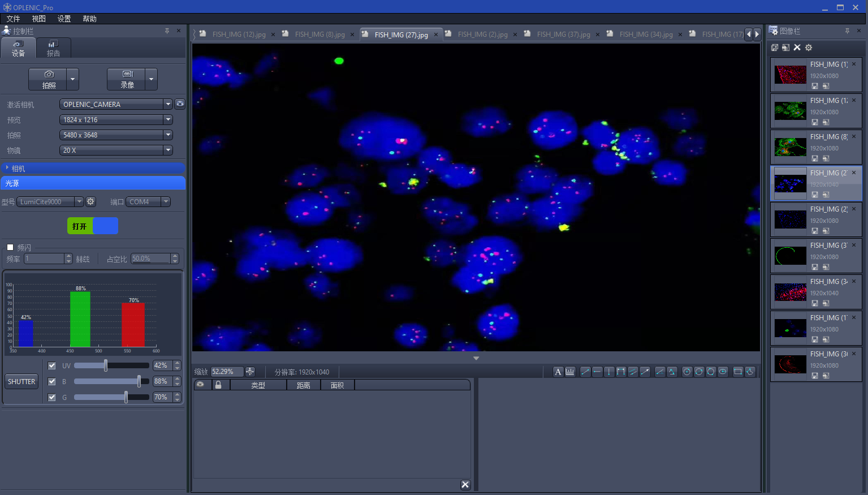868x495 pixels.
Task: Open the COM4 port dropdown
Action: (165, 202)
